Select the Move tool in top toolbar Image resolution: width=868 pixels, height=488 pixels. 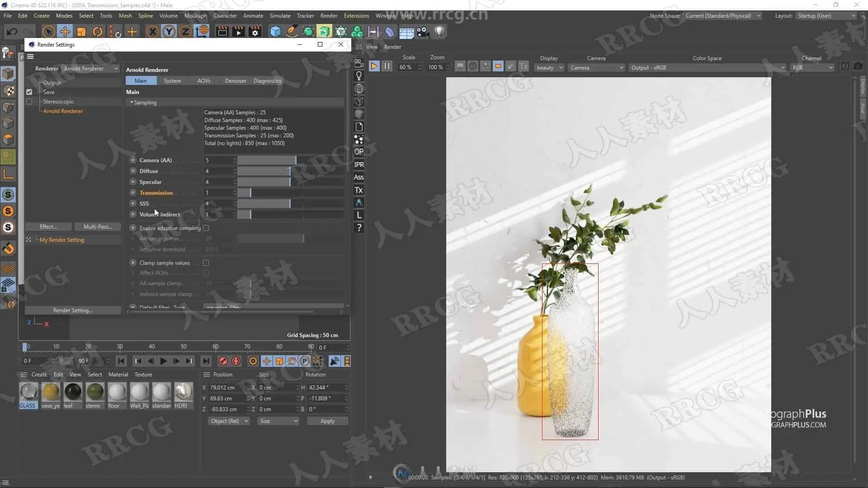[x=65, y=31]
